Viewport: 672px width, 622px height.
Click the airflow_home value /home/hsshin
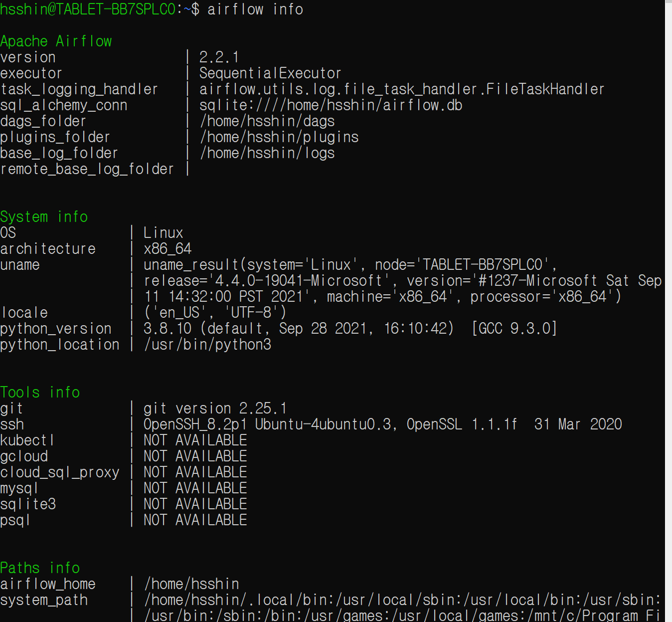[x=191, y=584]
